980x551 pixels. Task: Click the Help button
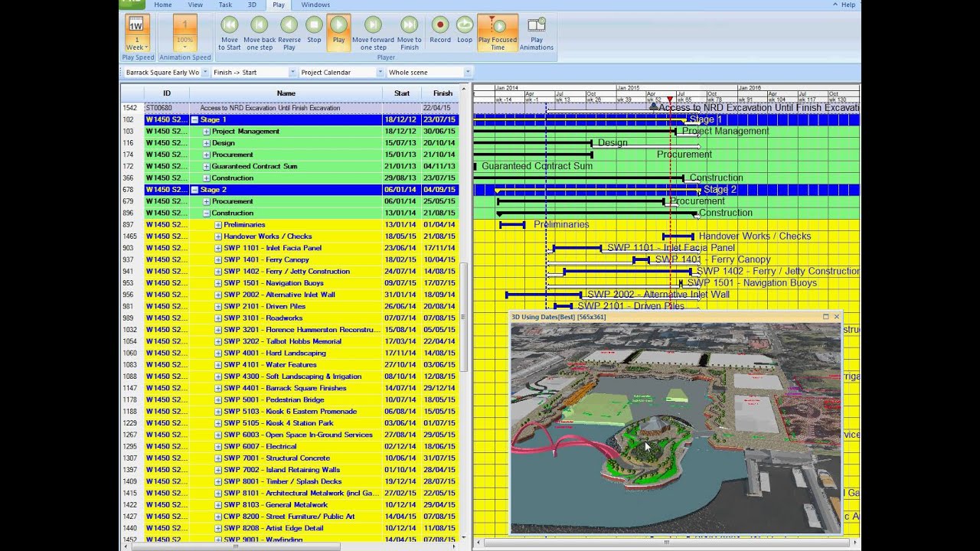tap(844, 5)
